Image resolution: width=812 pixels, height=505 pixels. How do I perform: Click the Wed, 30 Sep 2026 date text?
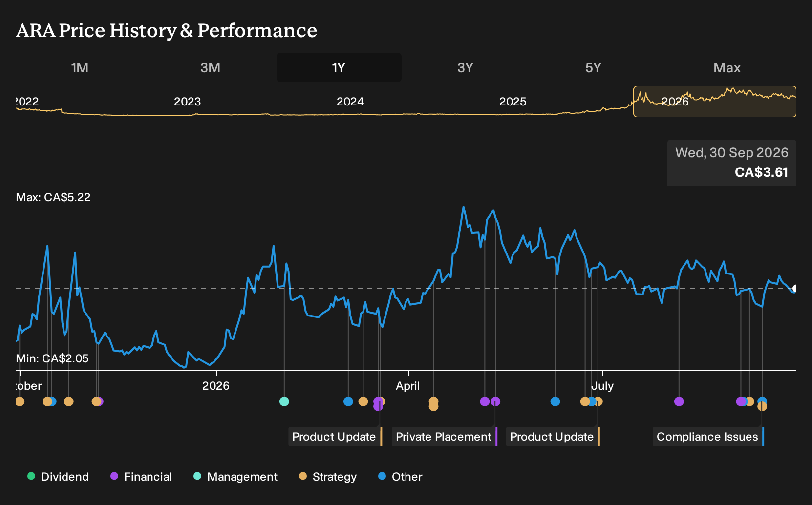point(731,153)
